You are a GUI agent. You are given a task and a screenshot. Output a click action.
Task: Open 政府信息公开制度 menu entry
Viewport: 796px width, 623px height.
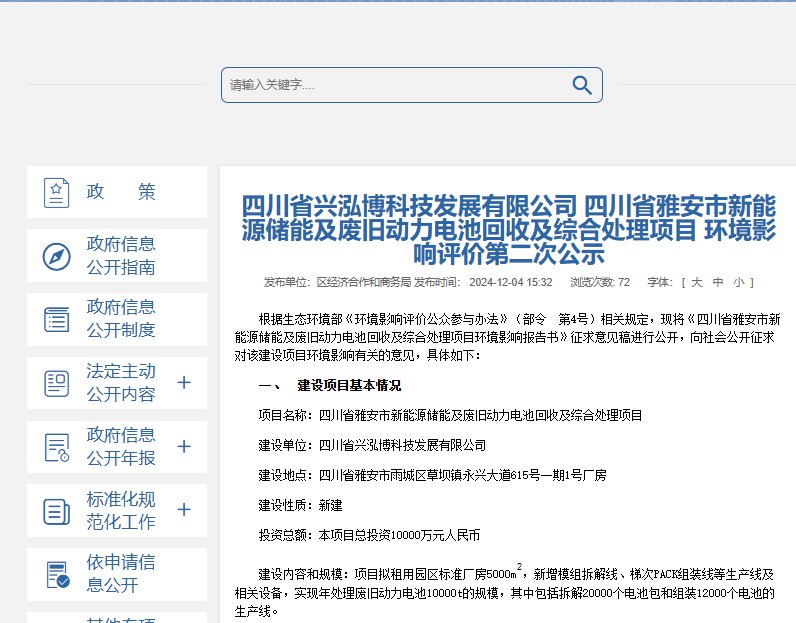[117, 319]
